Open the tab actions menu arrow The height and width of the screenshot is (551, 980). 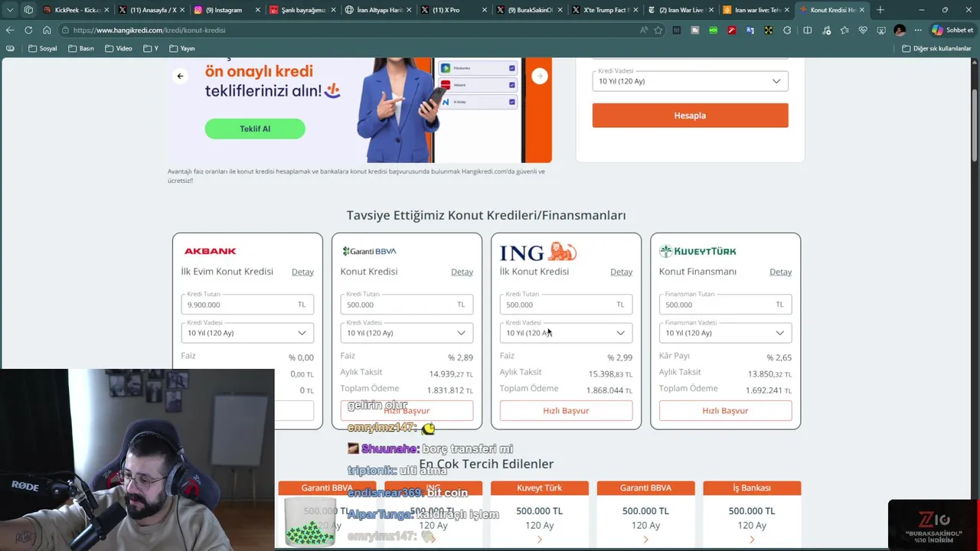coord(10,10)
